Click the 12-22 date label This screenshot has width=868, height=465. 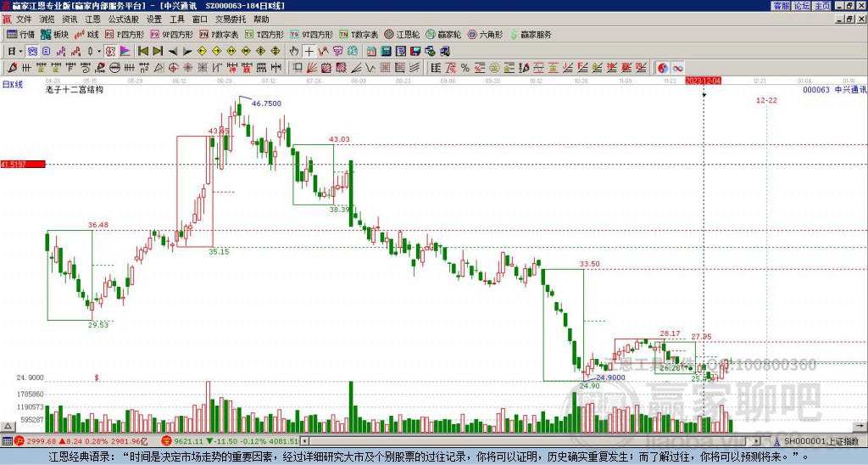coord(766,100)
